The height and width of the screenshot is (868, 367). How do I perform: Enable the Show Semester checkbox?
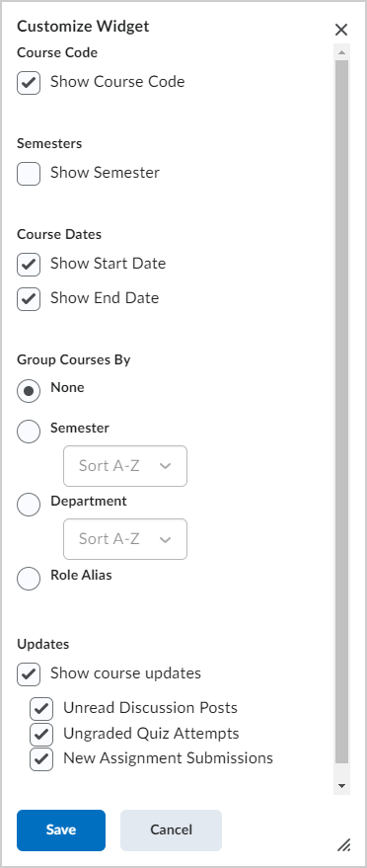click(29, 174)
